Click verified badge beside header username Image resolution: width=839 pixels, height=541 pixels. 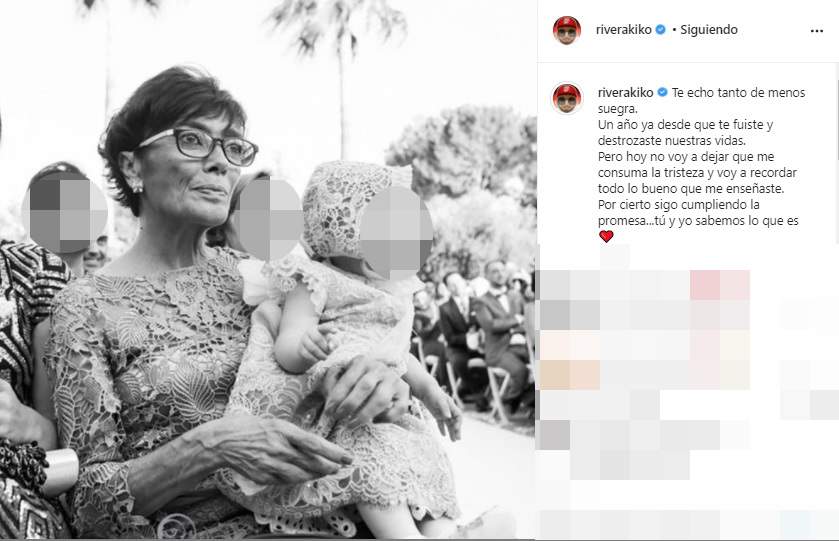[x=660, y=30]
